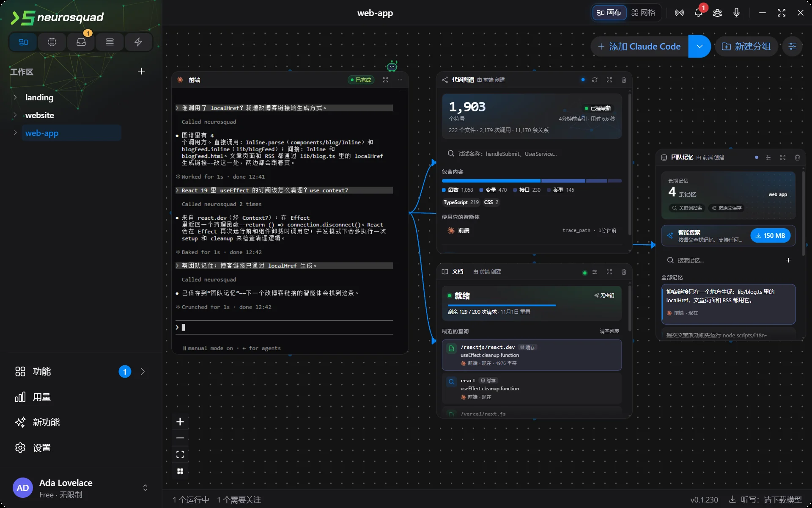Expand the React 19 useEffect prompt row
The width and height of the screenshot is (812, 508).
(284, 190)
